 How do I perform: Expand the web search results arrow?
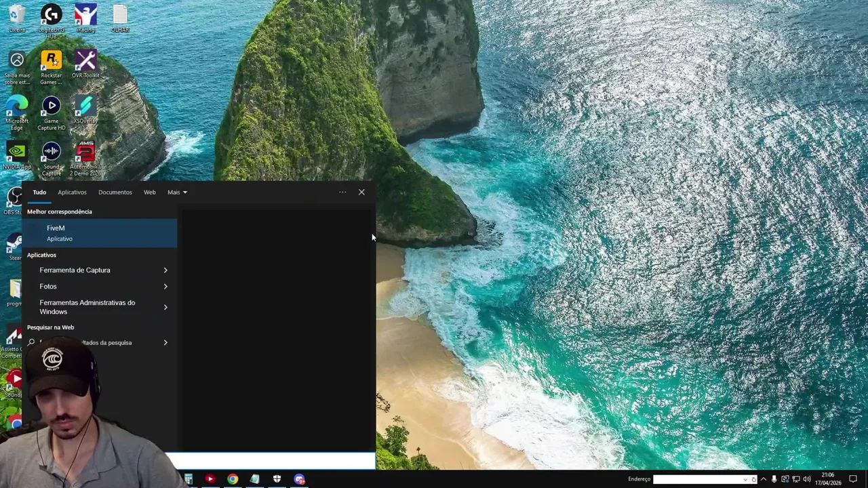pos(165,343)
